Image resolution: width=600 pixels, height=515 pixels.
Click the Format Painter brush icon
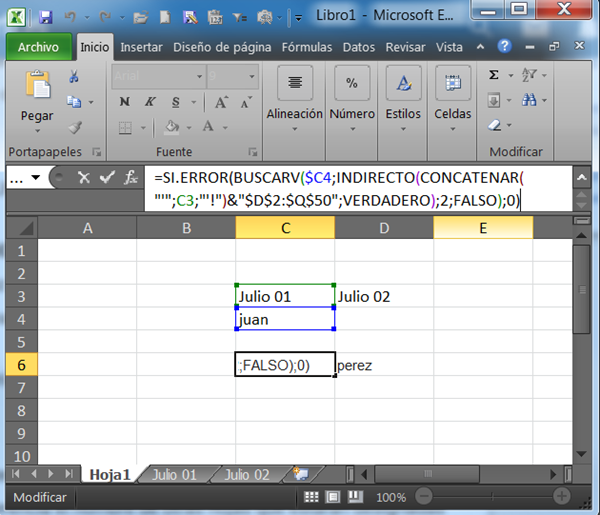click(x=75, y=127)
